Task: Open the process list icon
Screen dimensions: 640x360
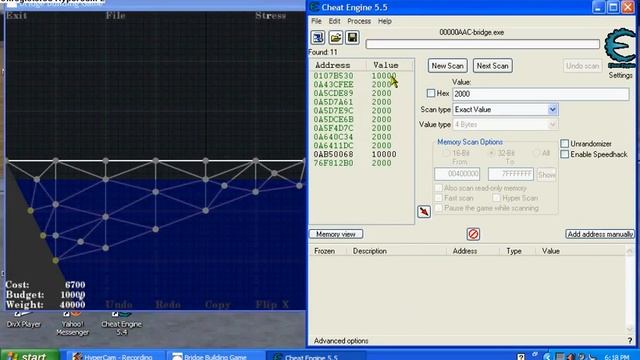Action: (x=318, y=38)
